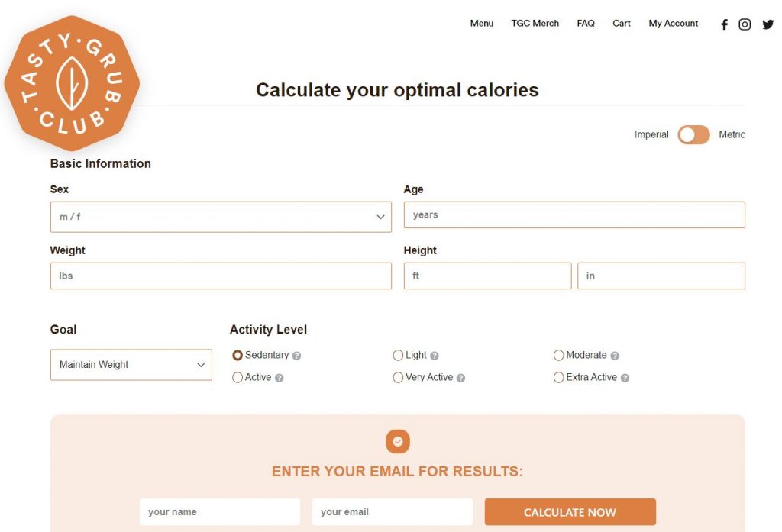This screenshot has height=532, width=782.
Task: Open the FAQ link
Action: [x=586, y=24]
